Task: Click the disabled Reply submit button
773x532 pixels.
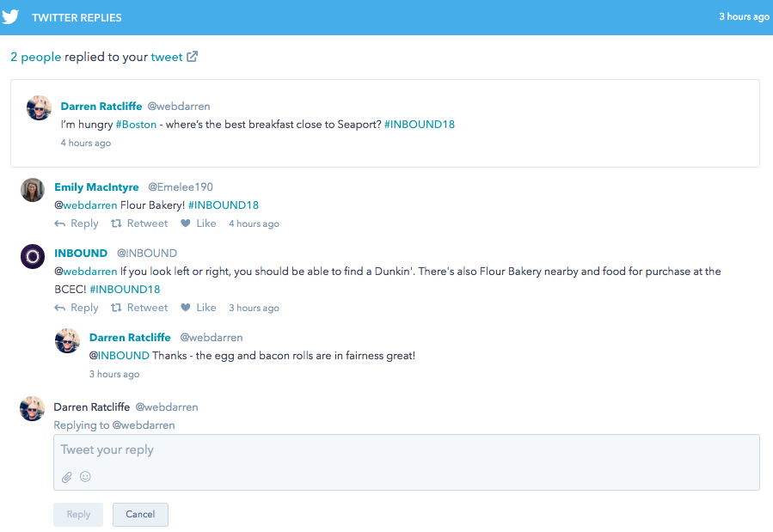Action: [78, 514]
